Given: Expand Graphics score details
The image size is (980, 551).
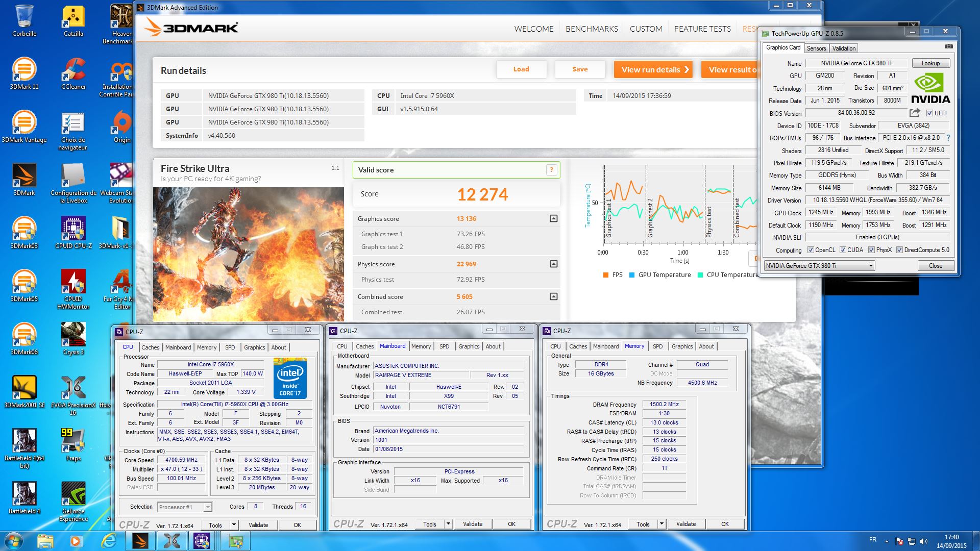Looking at the screenshot, I should click(x=554, y=218).
